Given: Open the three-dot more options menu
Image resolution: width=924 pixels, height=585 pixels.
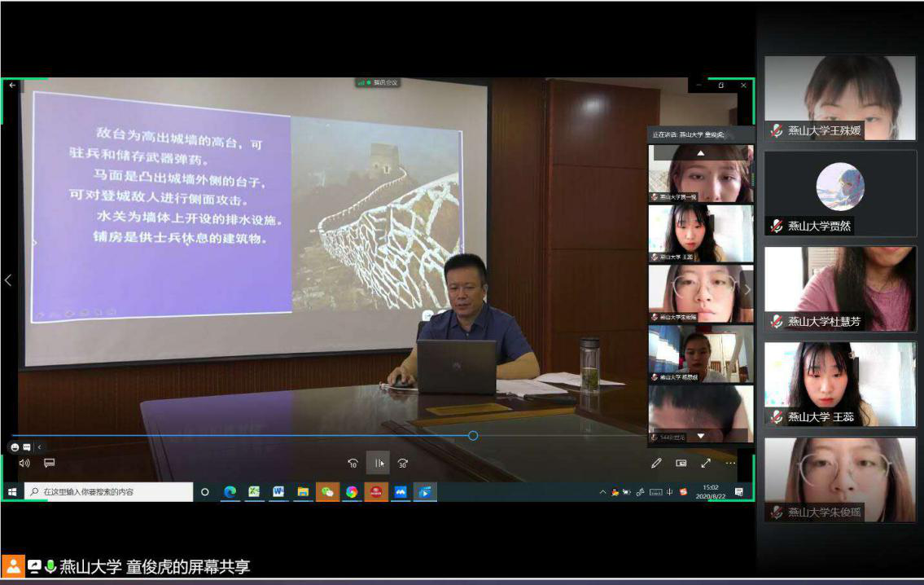Looking at the screenshot, I should [731, 463].
